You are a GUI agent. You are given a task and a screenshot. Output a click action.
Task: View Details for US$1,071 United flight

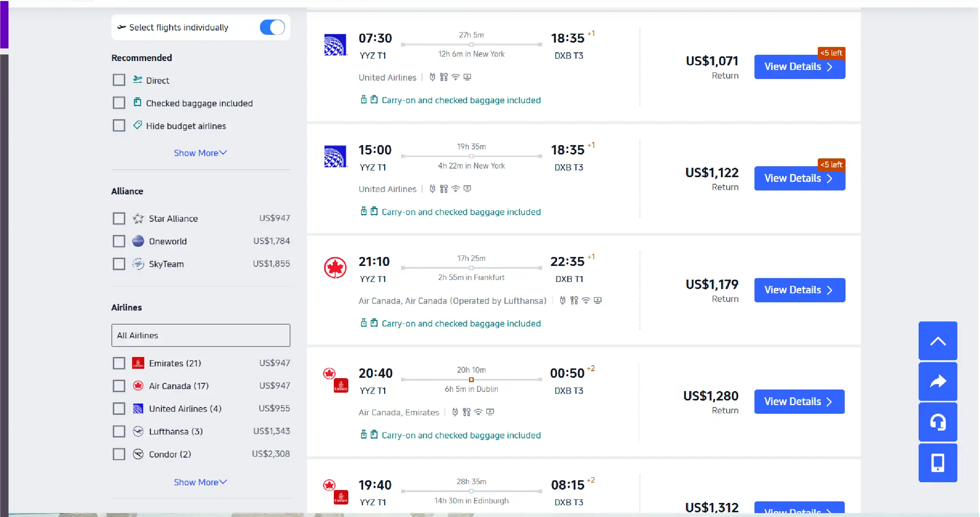coord(799,67)
